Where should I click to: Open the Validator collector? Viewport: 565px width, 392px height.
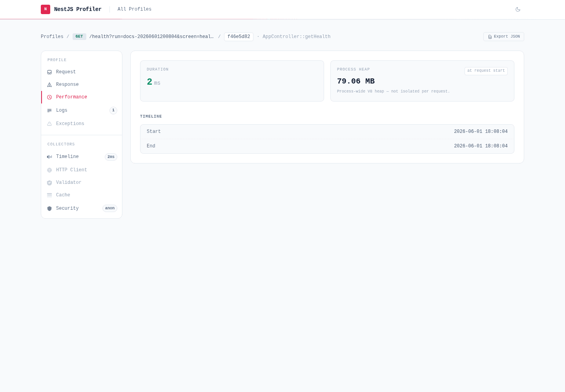click(x=82, y=182)
